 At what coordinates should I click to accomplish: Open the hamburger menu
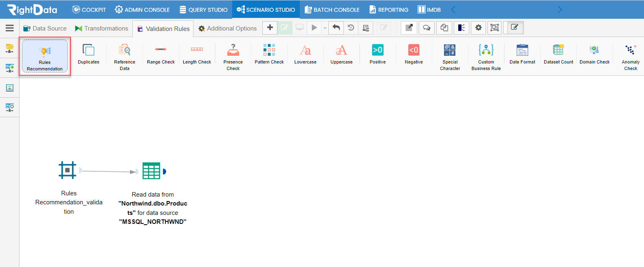coord(9,28)
